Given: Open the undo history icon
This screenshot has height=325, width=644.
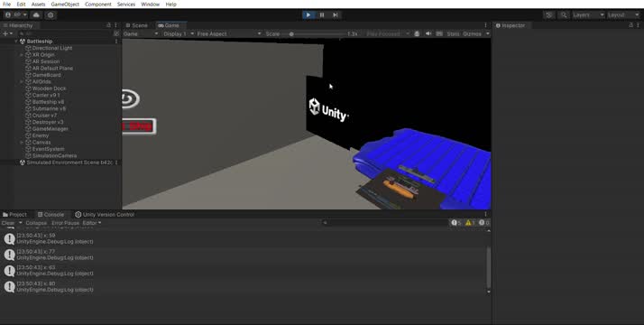Looking at the screenshot, I should [x=549, y=14].
